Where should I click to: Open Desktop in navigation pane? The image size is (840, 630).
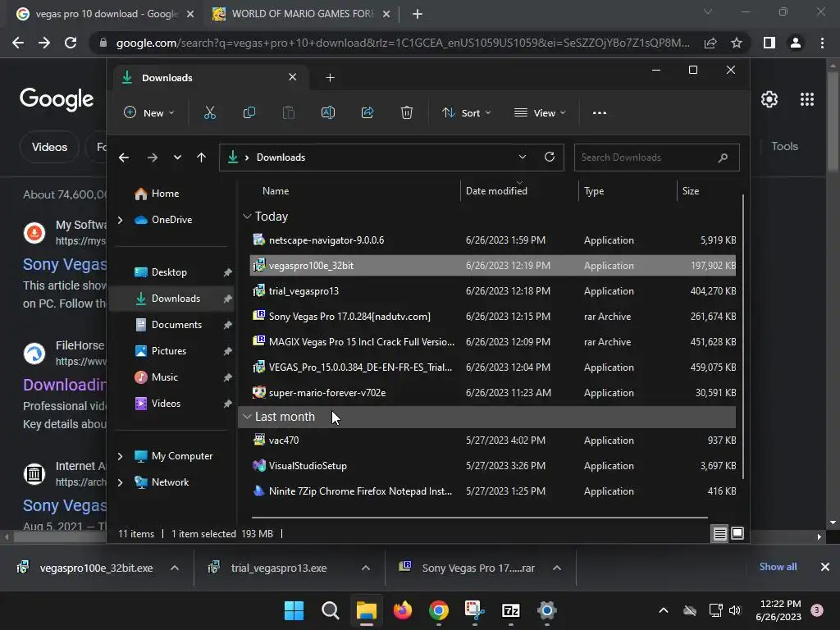pos(169,272)
